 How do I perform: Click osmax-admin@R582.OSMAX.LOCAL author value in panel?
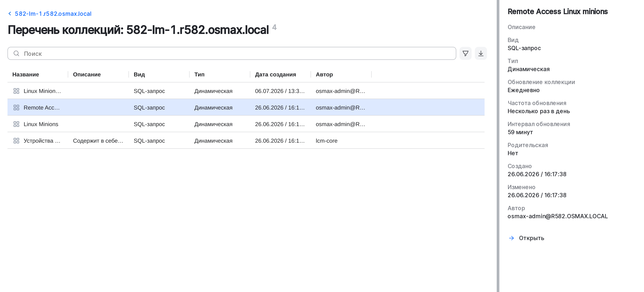557,216
